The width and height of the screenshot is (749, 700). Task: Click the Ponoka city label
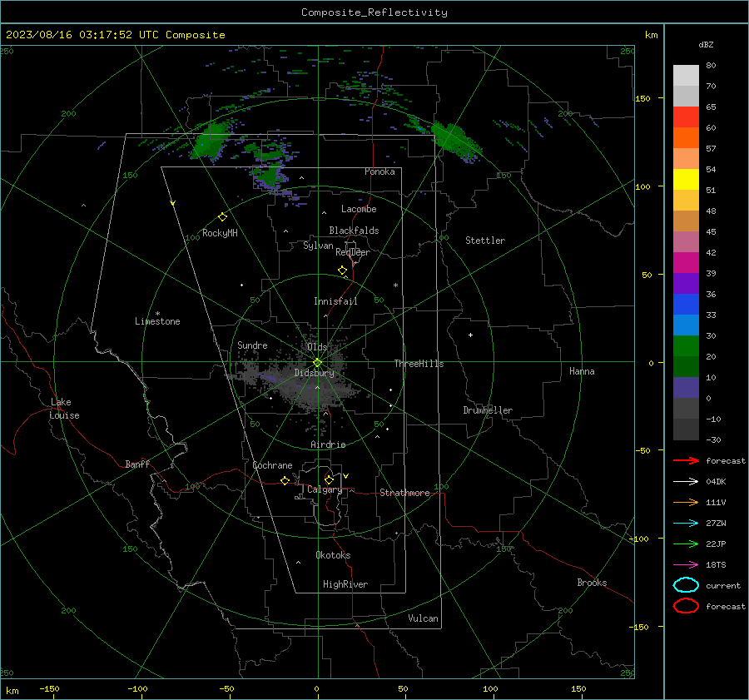(x=379, y=171)
